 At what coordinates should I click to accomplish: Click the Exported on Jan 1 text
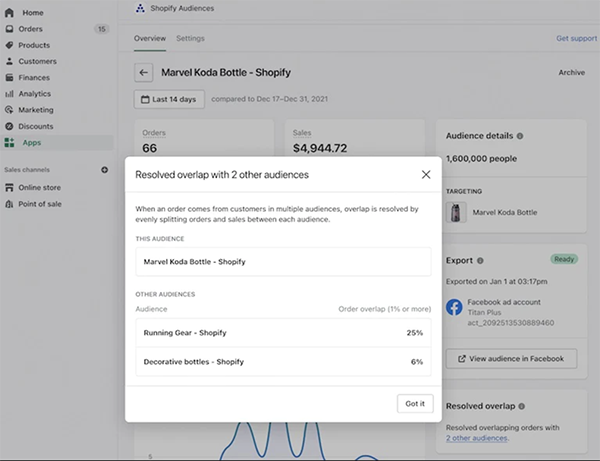(x=496, y=282)
